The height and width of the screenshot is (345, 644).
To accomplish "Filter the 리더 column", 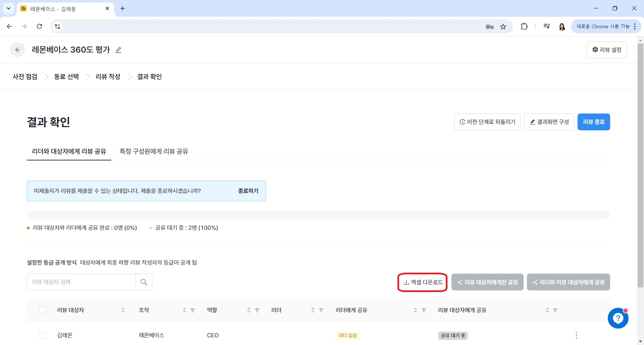I will tap(321, 310).
